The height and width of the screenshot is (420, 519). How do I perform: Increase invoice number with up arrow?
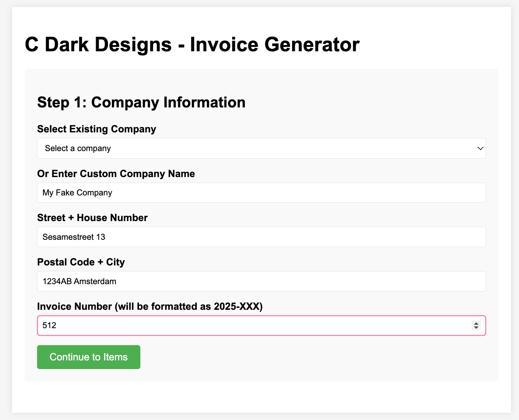[x=476, y=323]
